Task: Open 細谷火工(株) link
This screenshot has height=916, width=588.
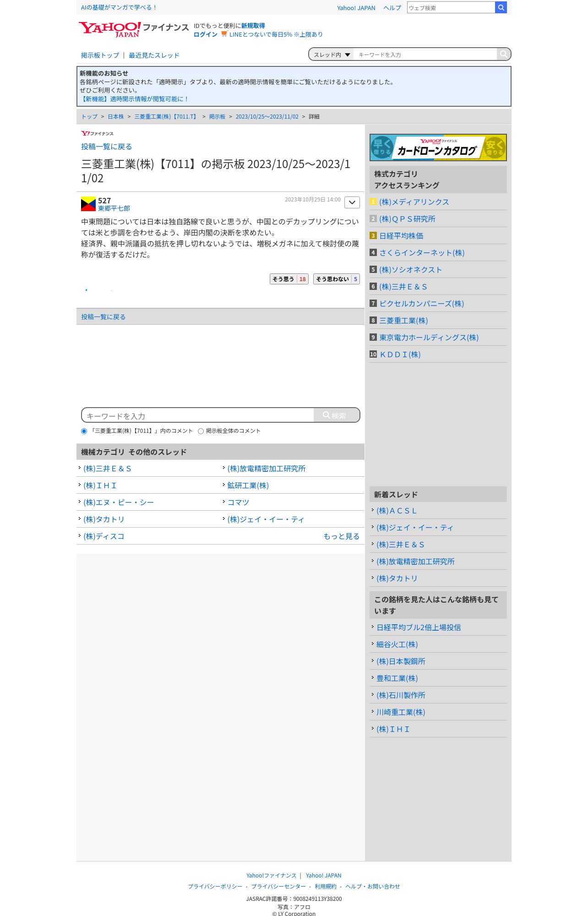Action: (x=397, y=644)
